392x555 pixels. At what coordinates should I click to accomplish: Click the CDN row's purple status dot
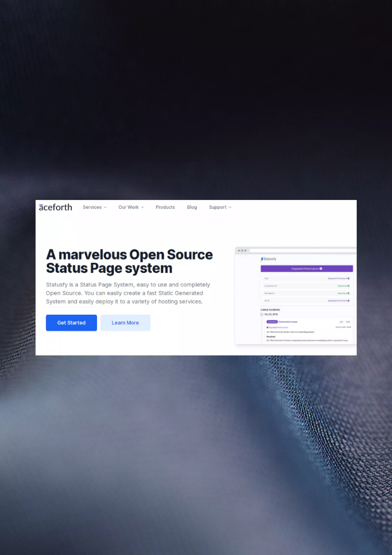click(348, 279)
